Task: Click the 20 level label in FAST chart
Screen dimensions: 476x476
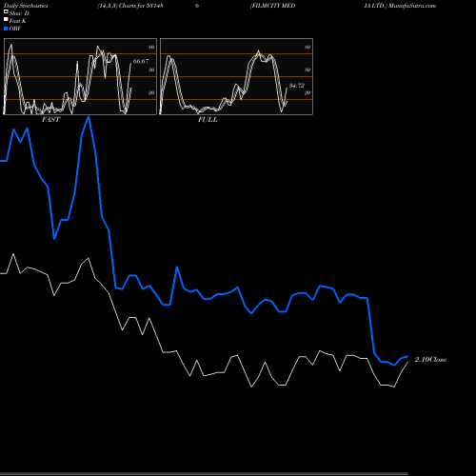Action: coord(151,92)
